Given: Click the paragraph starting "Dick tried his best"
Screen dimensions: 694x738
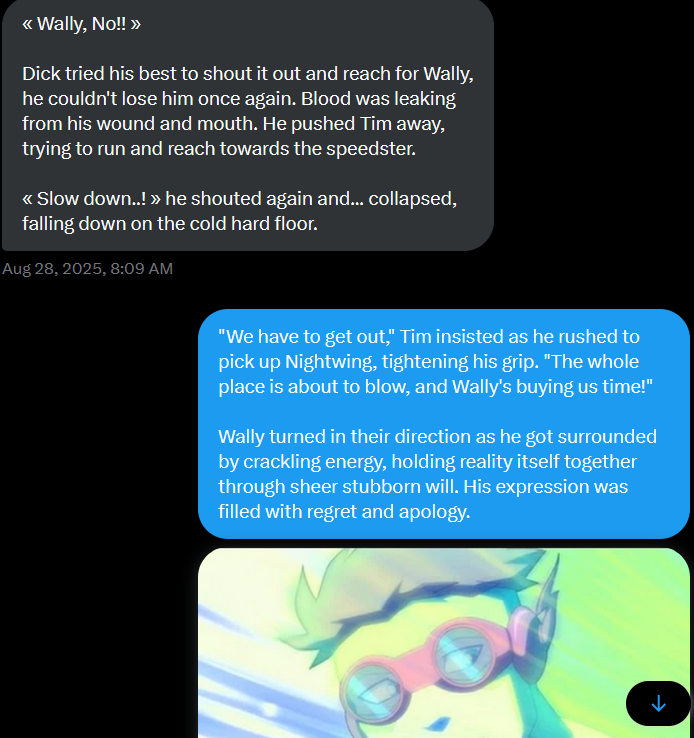Looking at the screenshot, I should coord(248,111).
